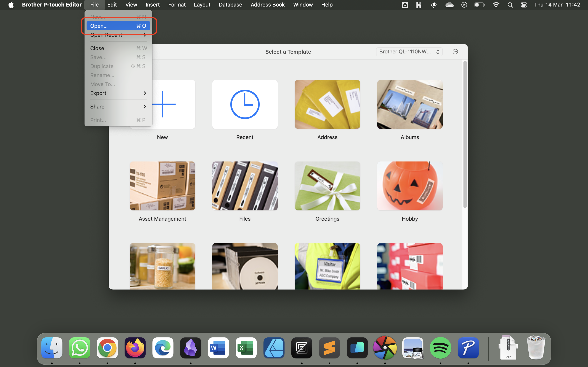Open P-touch Editor icon in the Dock
The width and height of the screenshot is (588, 367).
pos(468,348)
